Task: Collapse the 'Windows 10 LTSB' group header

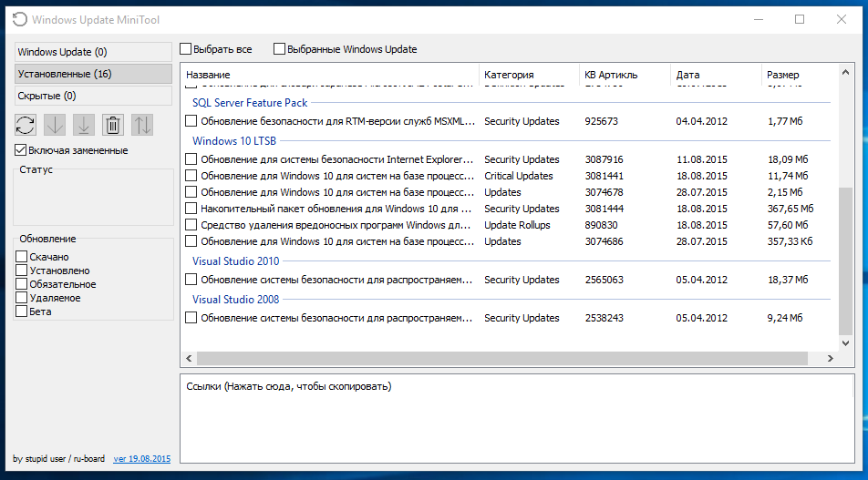Action: click(234, 140)
